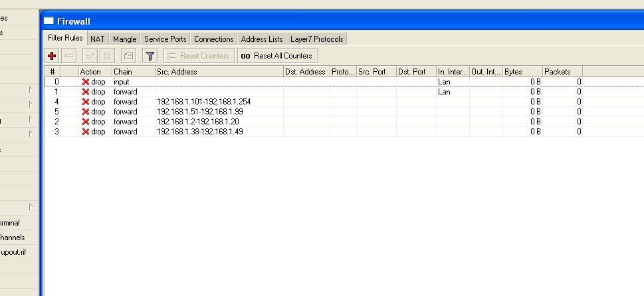Open the Connections tab
Screen dimensions: 644x296
pos(213,39)
